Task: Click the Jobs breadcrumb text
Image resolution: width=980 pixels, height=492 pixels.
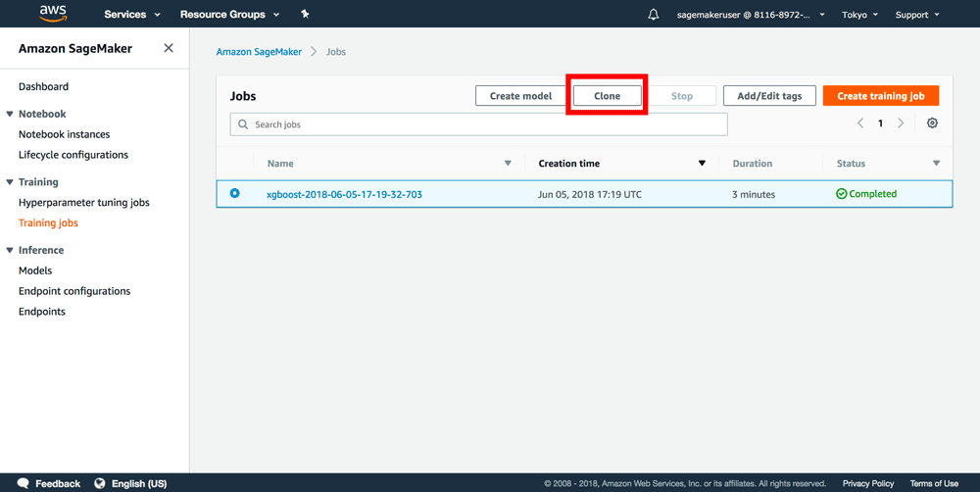Action: [335, 52]
